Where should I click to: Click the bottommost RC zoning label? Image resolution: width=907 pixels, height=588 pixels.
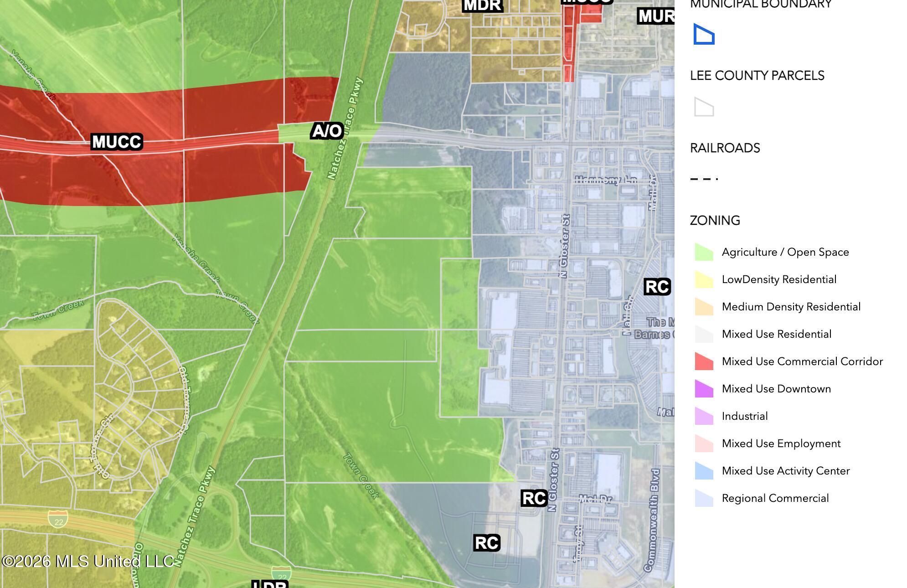(487, 543)
